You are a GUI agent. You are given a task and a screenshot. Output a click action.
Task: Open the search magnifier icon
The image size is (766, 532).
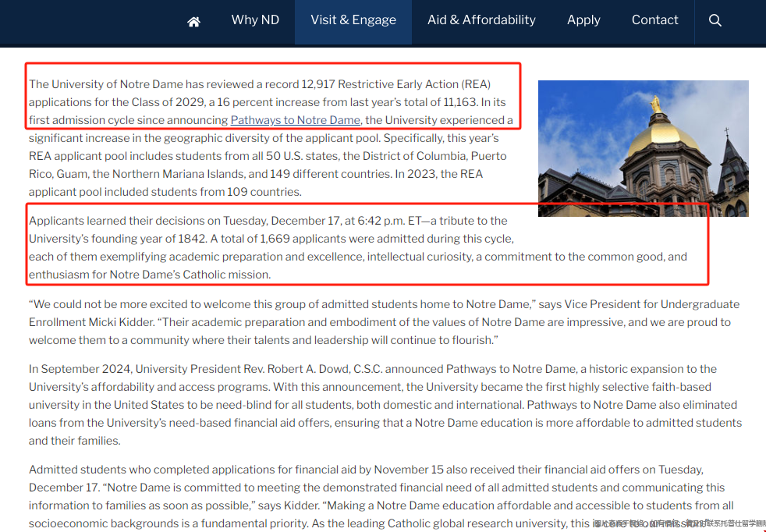click(x=715, y=20)
